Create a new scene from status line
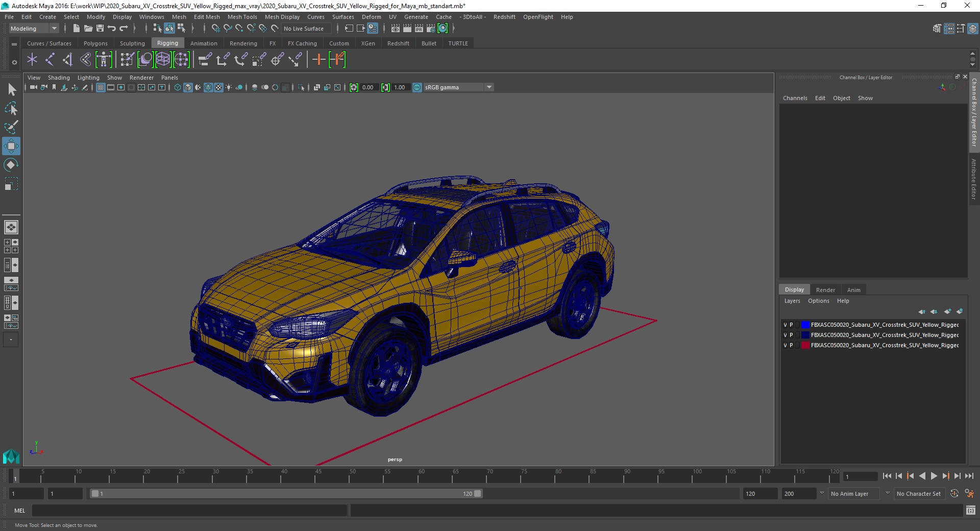Image resolution: width=980 pixels, height=531 pixels. (77, 29)
